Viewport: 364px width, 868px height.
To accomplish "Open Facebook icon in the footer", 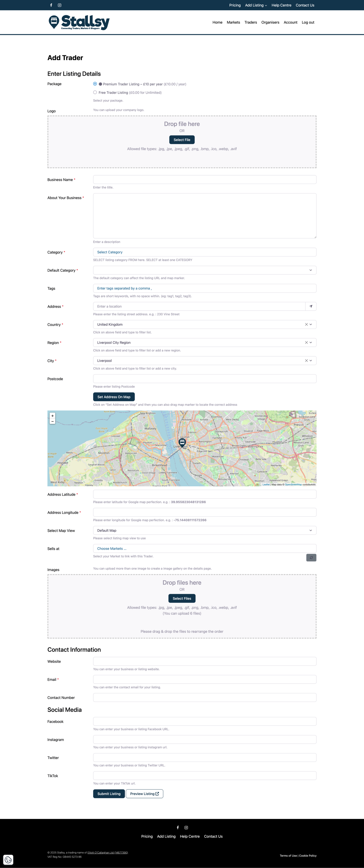I will point(178,827).
